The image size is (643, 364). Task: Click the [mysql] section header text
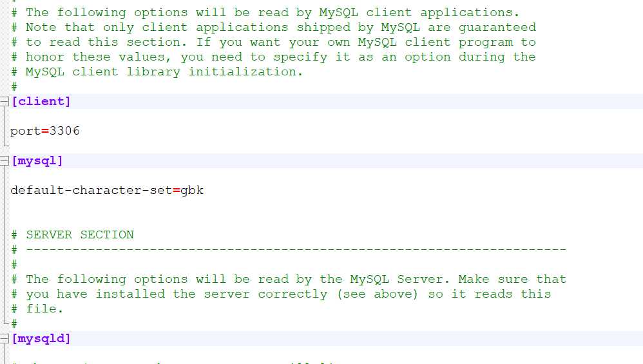coord(37,160)
